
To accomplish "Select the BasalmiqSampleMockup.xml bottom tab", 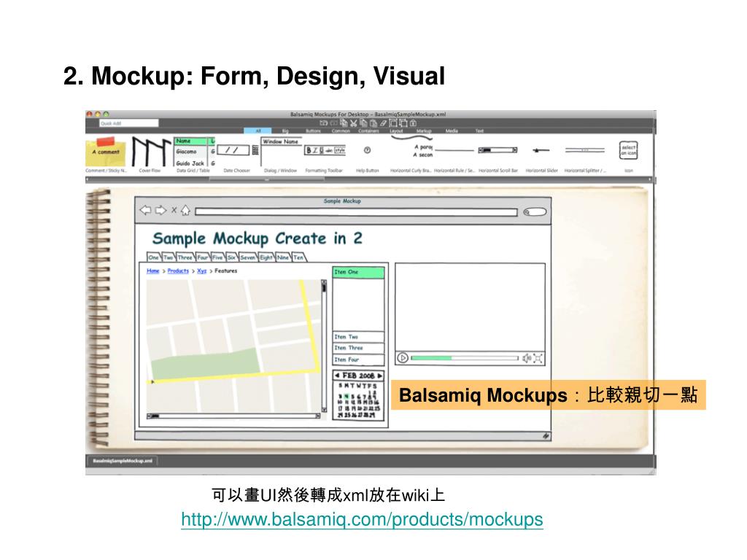I will (x=123, y=461).
